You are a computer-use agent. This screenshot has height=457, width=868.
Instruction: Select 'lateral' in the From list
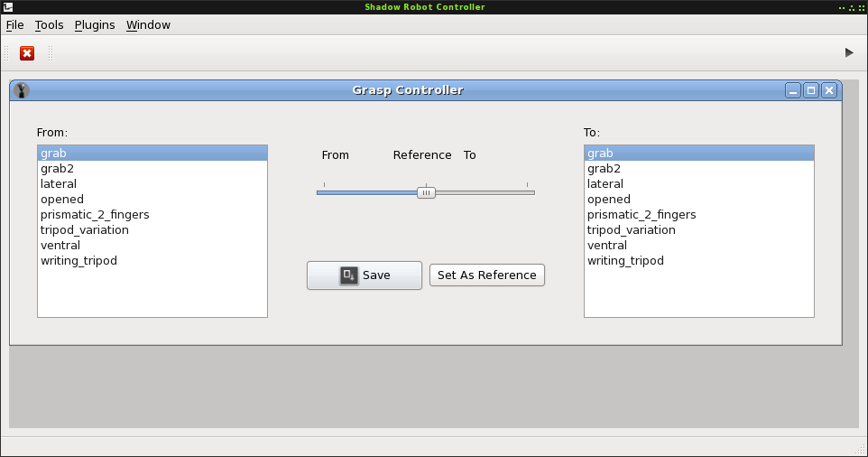tap(59, 184)
